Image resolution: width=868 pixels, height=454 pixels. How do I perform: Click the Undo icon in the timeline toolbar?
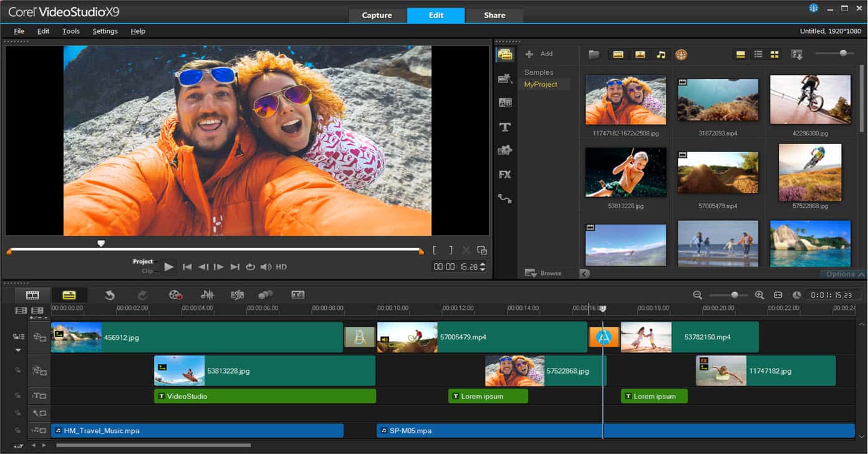pos(110,294)
